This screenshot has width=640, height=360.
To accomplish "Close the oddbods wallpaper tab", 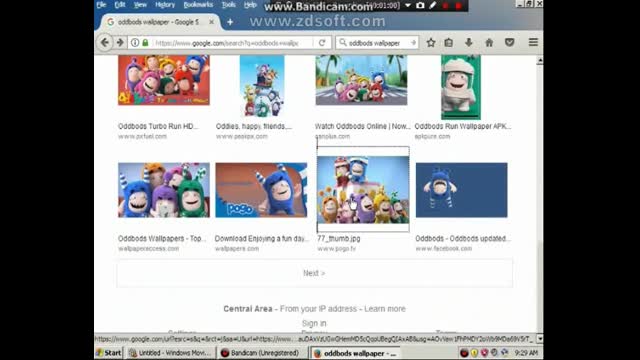I will point(211,22).
